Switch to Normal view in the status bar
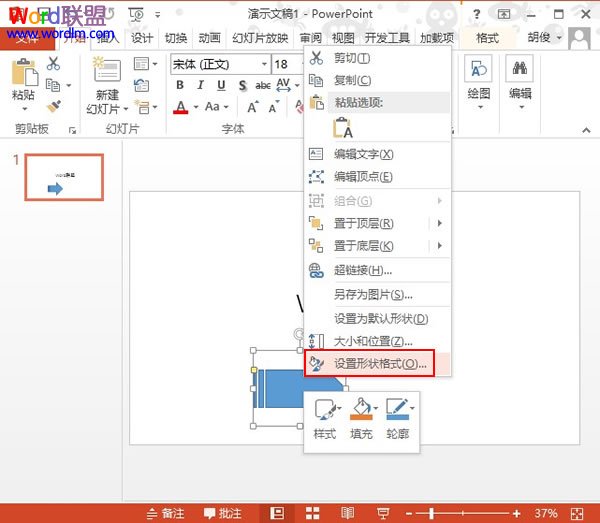600x523 pixels. (x=277, y=513)
